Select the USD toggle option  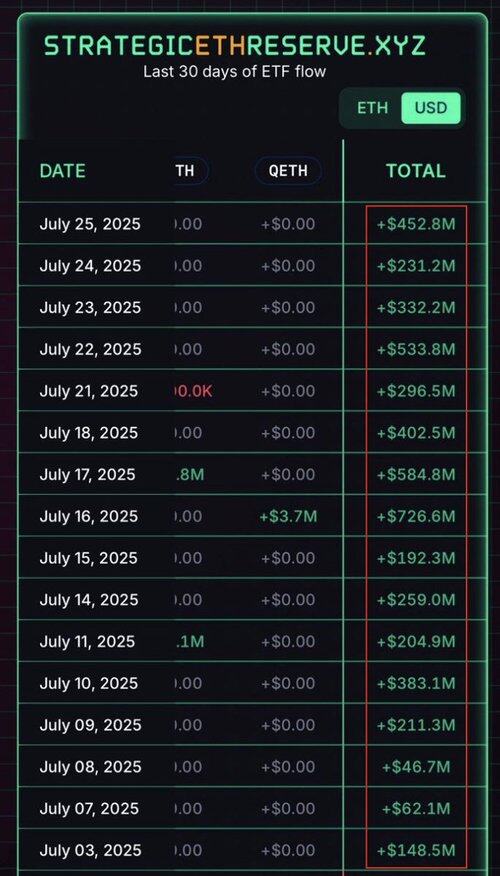(431, 108)
